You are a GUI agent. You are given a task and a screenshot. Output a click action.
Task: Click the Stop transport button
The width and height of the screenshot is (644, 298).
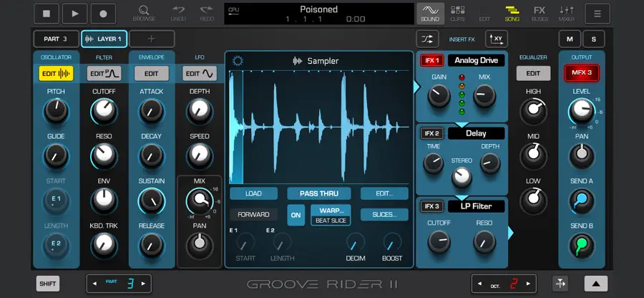click(x=47, y=14)
